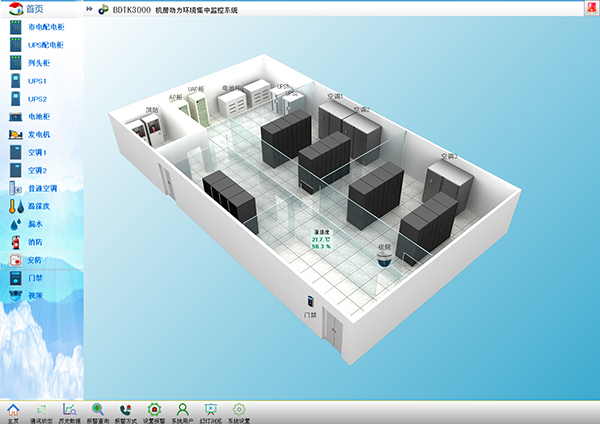The image size is (600, 424).
Task: Open 历史数据 history data from bottom toolbar
Action: click(70, 413)
